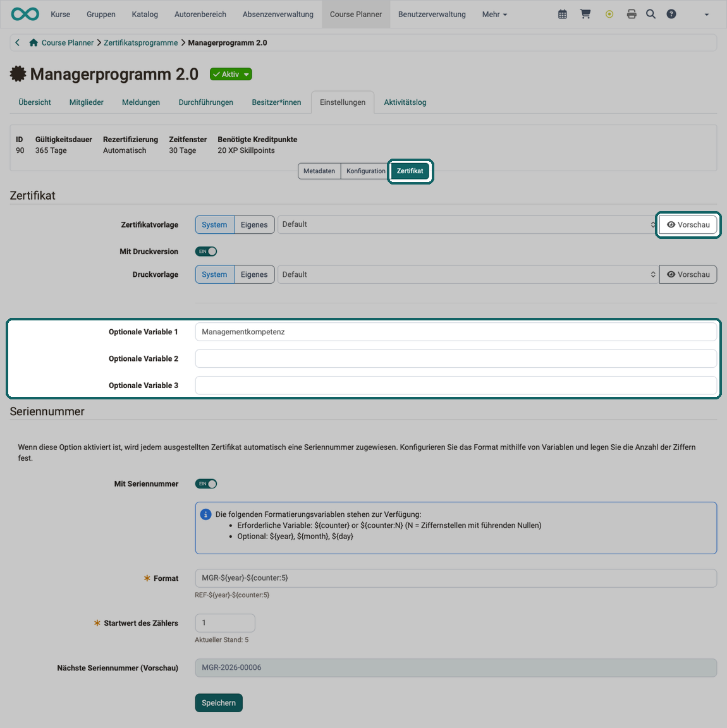This screenshot has height=728, width=727.
Task: Click the serial number Format field
Action: pos(456,578)
